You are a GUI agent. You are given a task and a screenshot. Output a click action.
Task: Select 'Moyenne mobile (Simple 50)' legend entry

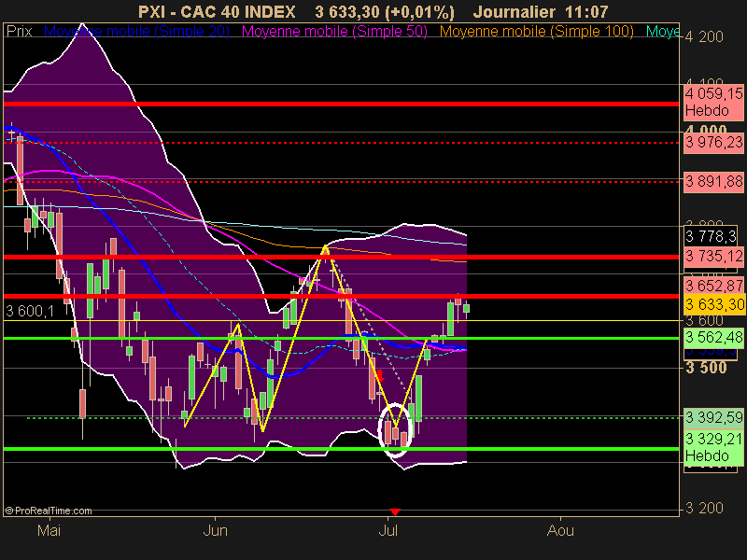(x=334, y=32)
